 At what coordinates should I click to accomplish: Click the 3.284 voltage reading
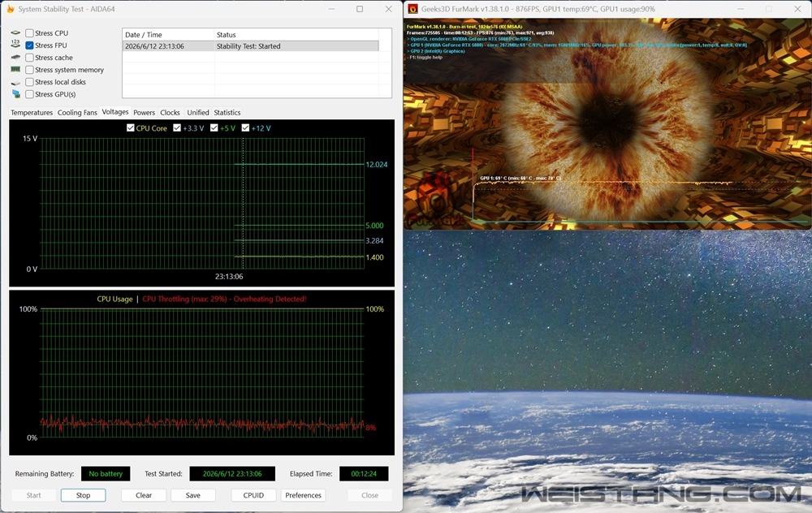[374, 241]
